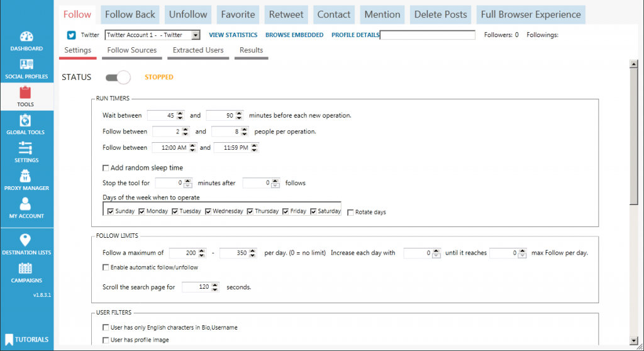Viewport: 644px width, 351px height.
Task: Uncheck Sunday operating day
Action: pyautogui.click(x=111, y=211)
